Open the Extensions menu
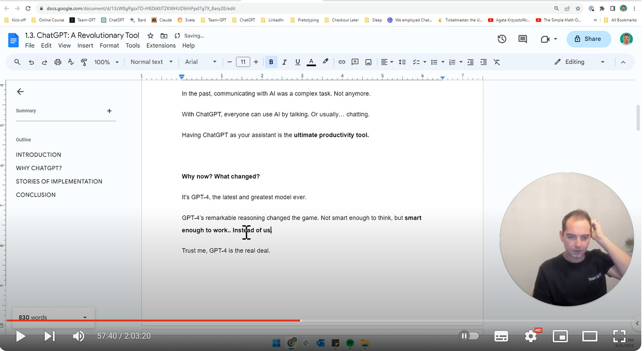 click(x=161, y=45)
